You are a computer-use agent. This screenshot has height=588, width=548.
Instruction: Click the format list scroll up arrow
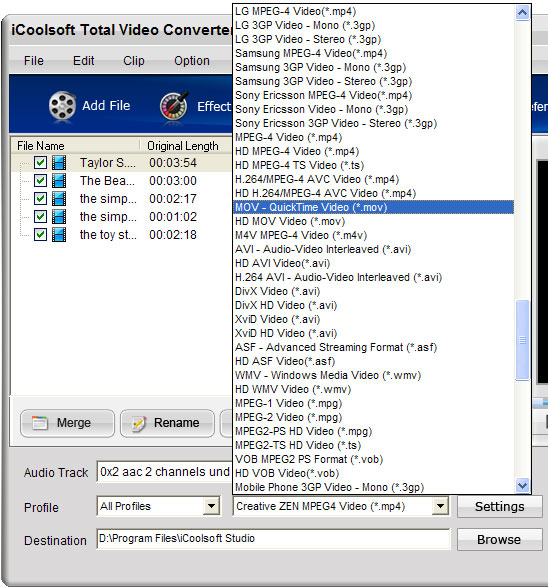pos(522,13)
